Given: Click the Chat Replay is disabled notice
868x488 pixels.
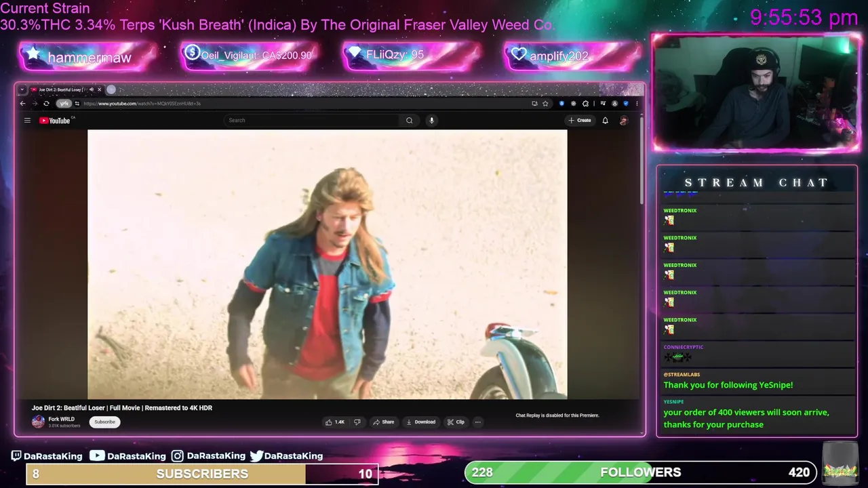Looking at the screenshot, I should point(557,415).
